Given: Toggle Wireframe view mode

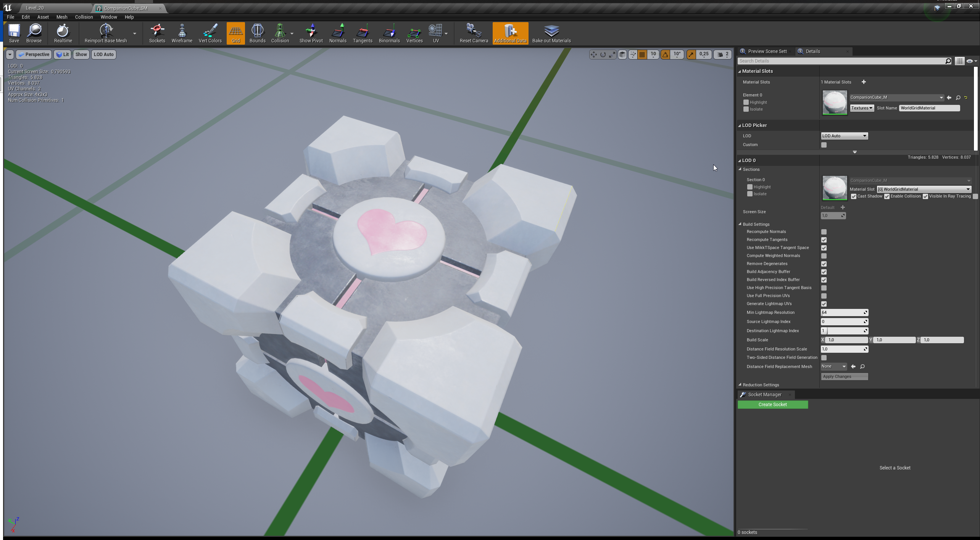Looking at the screenshot, I should (182, 33).
